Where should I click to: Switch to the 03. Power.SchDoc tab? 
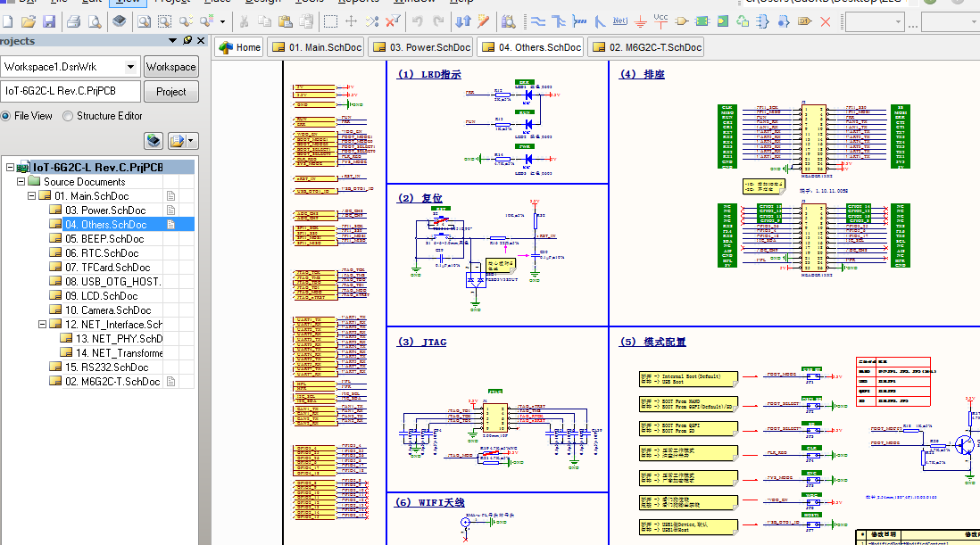[x=421, y=47]
